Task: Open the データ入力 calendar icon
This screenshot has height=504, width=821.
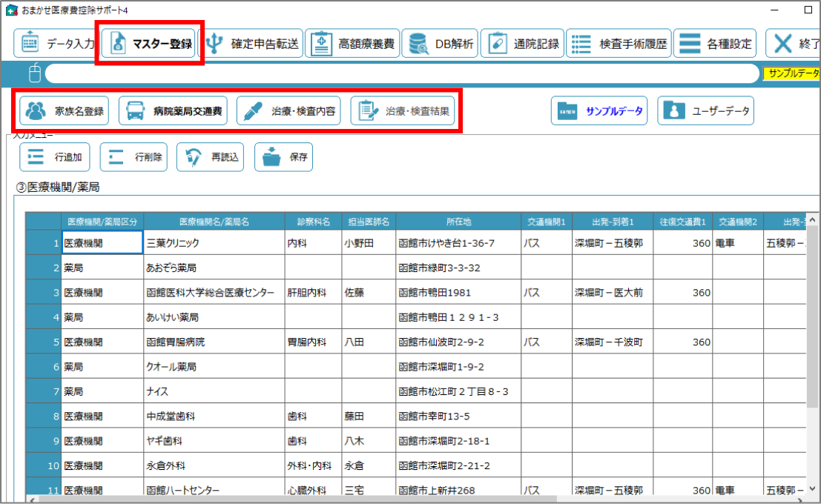Action: coord(31,44)
